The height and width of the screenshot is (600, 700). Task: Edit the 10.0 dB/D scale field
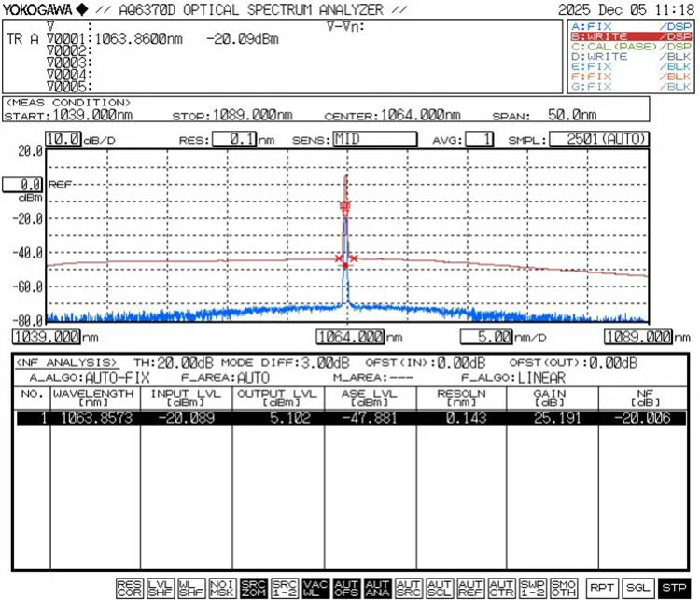[x=63, y=139]
